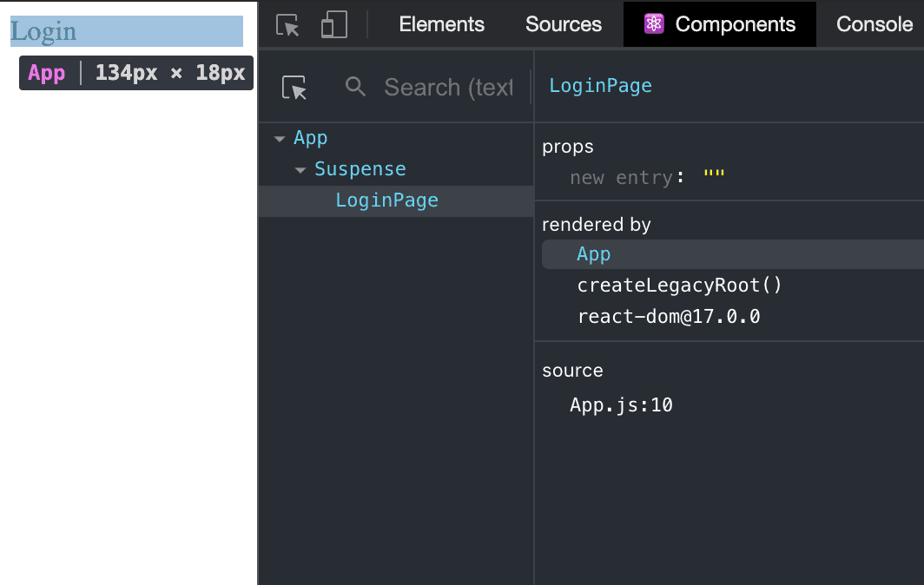Select App in the component tree
The height and width of the screenshot is (585, 924).
(x=311, y=138)
